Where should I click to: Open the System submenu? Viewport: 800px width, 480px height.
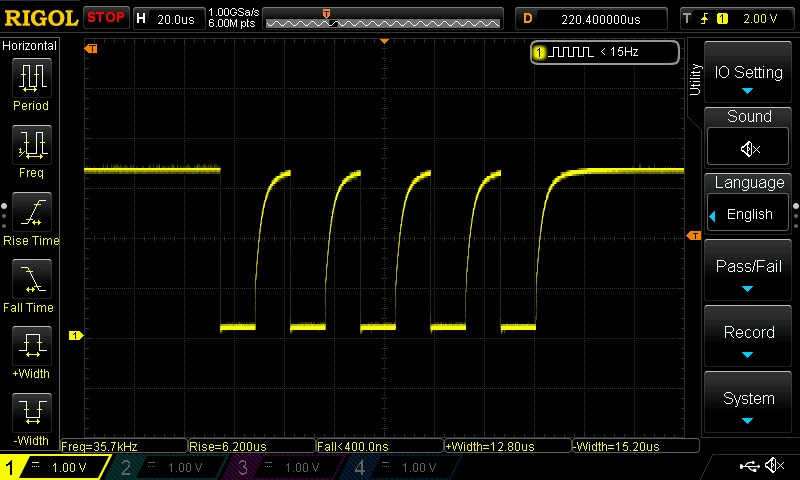click(748, 403)
